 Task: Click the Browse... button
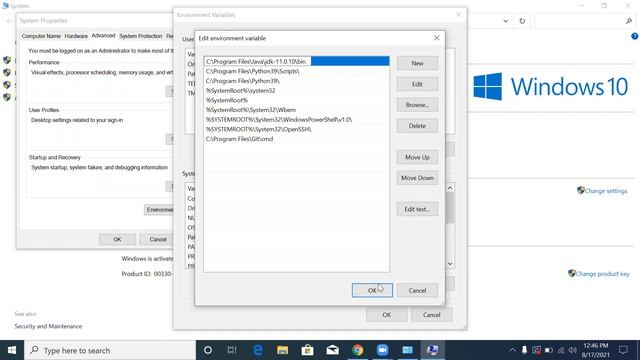coord(417,105)
